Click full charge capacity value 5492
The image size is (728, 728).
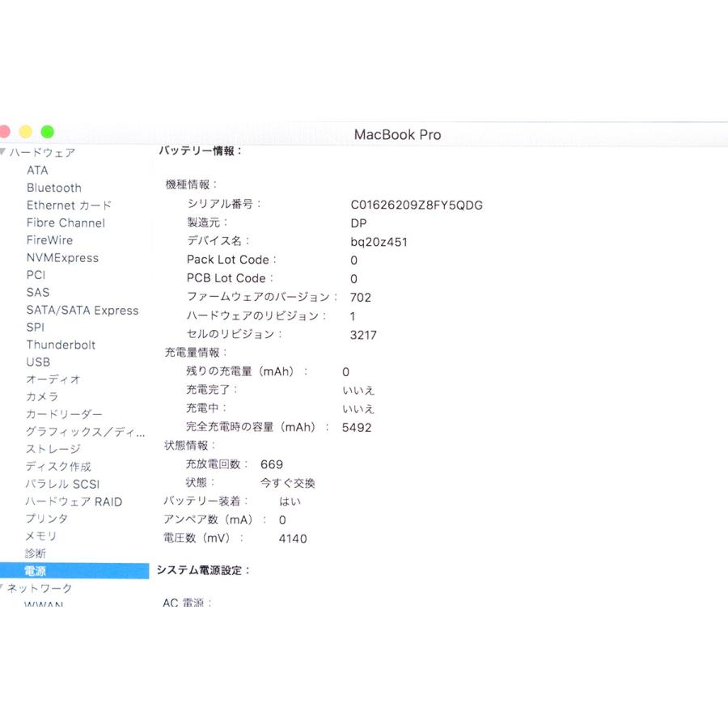357,428
